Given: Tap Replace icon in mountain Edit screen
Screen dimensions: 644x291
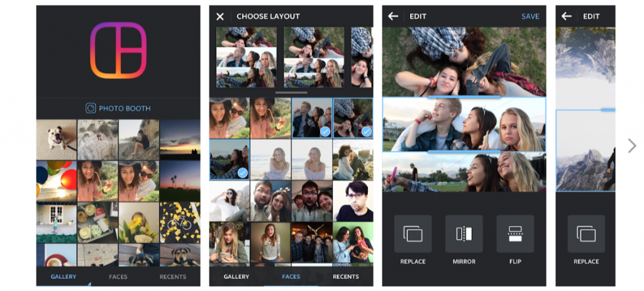Looking at the screenshot, I should coord(586,234).
